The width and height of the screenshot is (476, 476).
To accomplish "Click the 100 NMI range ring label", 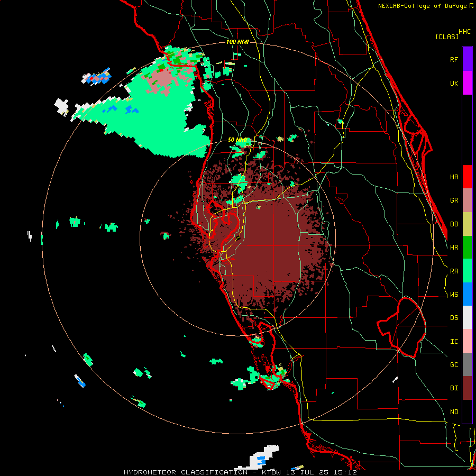I will coord(237,42).
